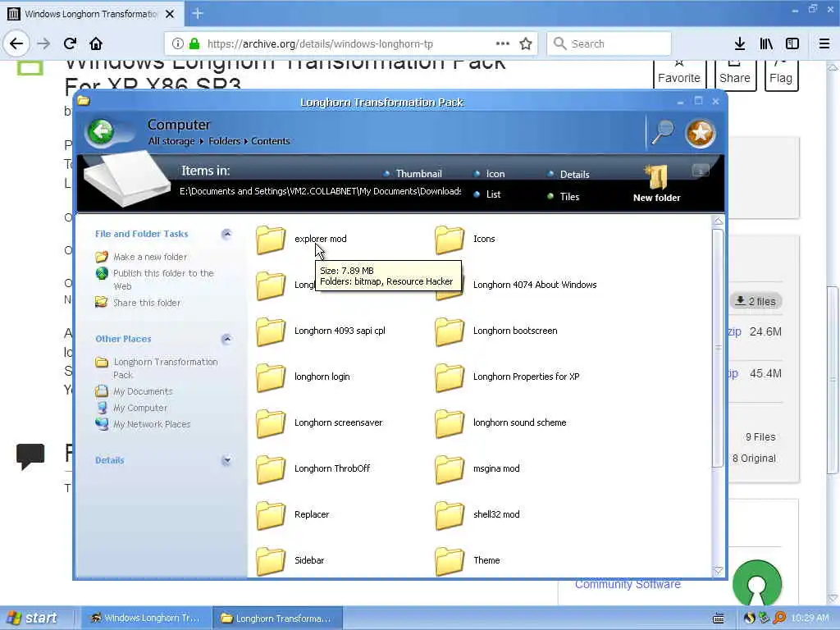Select the Details view option
Screen dimensions: 840x630
tap(568, 174)
